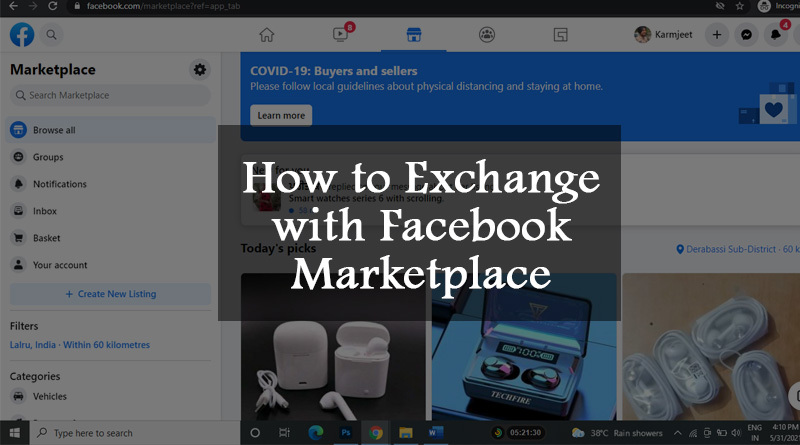Image resolution: width=800 pixels, height=445 pixels.
Task: Open File Explorer from taskbar
Action: 406,433
